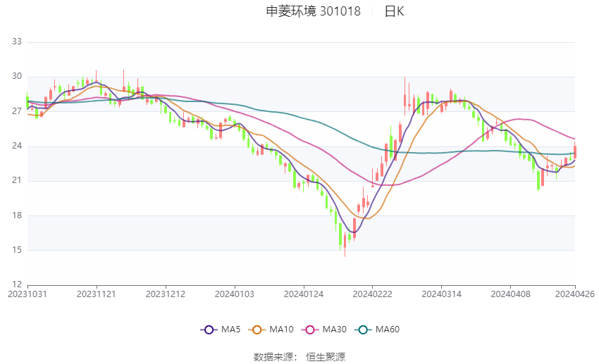Hide the MA10 series via its label
This screenshot has height=364, width=599.
coord(283,330)
